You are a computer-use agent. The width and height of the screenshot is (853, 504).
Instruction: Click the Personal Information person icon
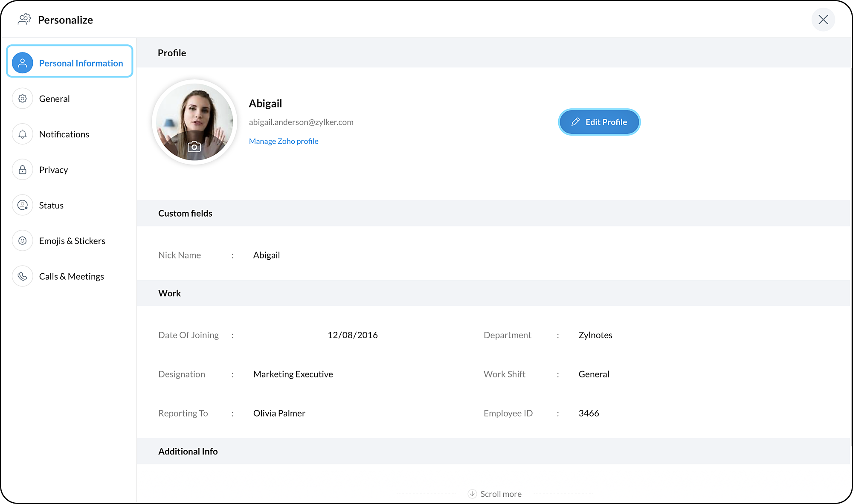(x=23, y=63)
